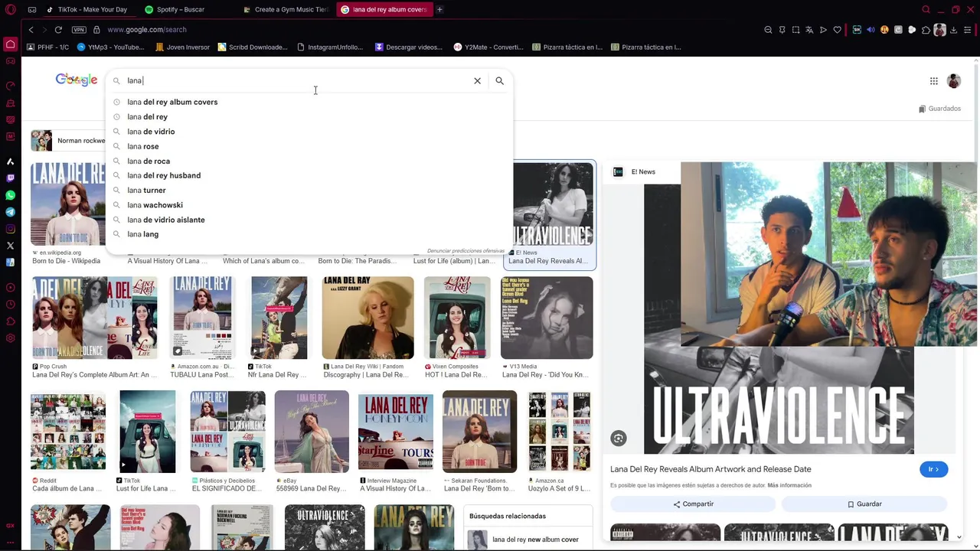Screen dimensions: 980x551
Task: Select the lana del rey album covers tab
Action: click(x=384, y=9)
